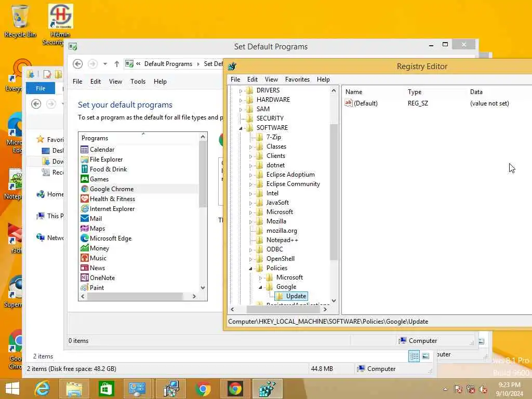Screen dimensions: 532x399
Task: Click the Microsoft Edge program icon
Action: point(85,238)
